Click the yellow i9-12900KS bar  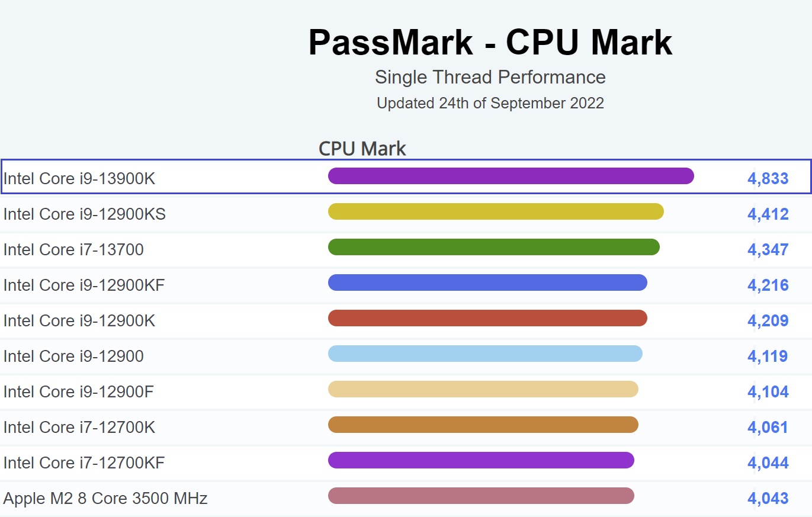496,211
